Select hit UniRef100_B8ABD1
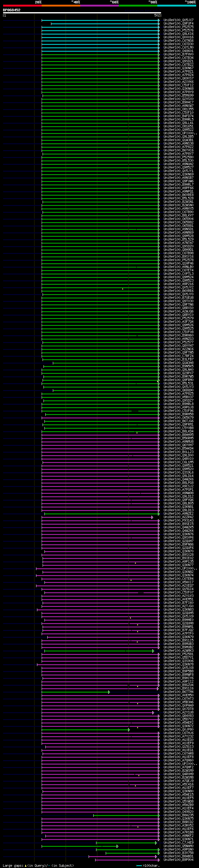Image resolution: width=199 pixels, height=868 pixels. tap(178, 856)
